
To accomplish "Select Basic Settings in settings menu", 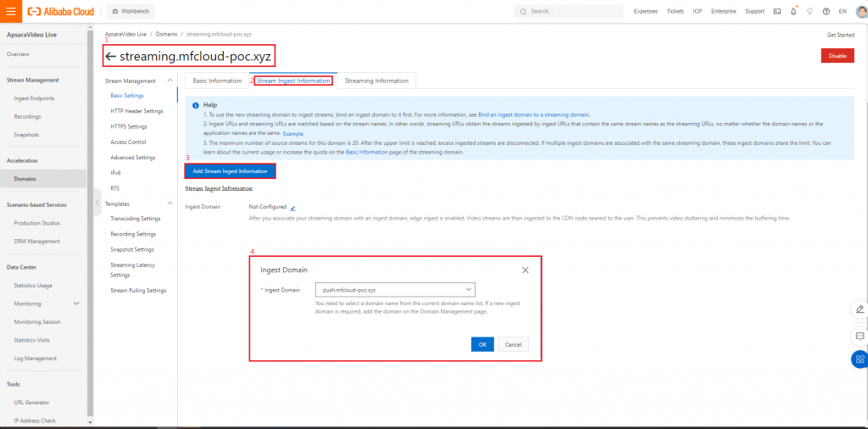I will pyautogui.click(x=127, y=95).
